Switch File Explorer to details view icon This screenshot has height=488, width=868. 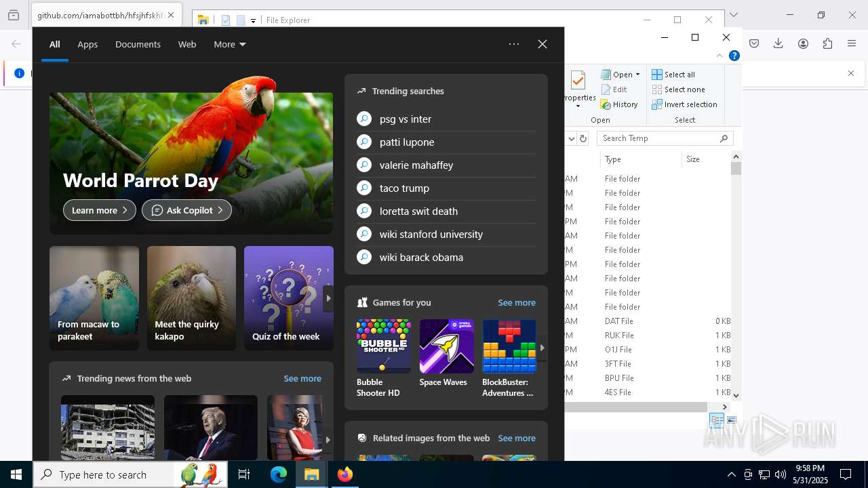tap(717, 420)
